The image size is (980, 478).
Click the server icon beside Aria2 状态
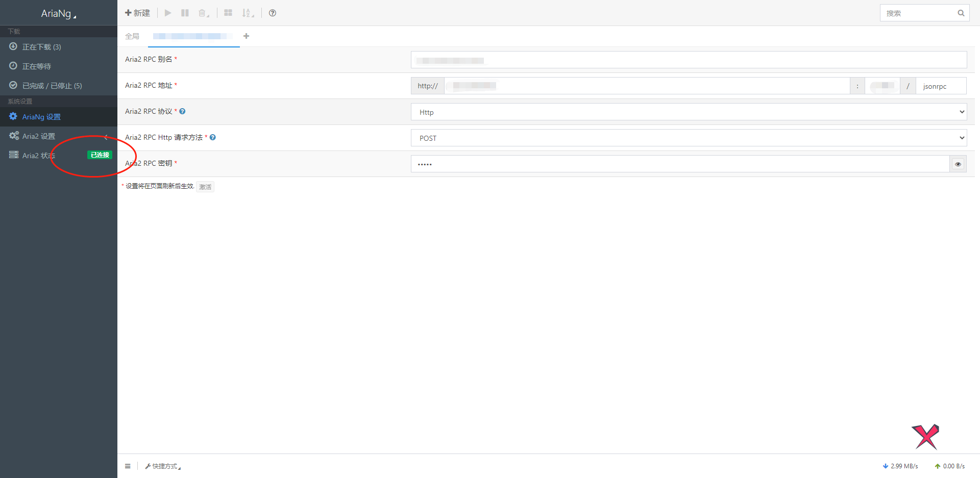pyautogui.click(x=14, y=155)
